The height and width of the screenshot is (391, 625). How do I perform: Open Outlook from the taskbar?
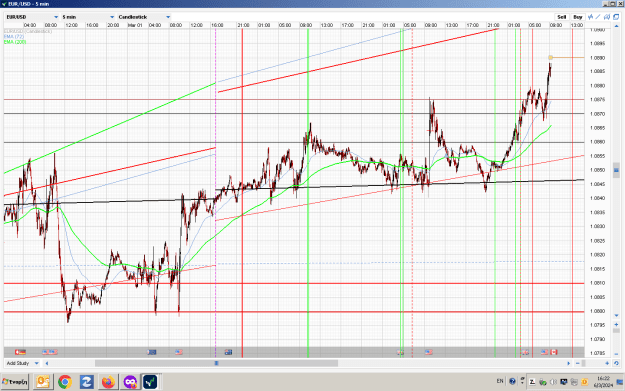(43, 381)
